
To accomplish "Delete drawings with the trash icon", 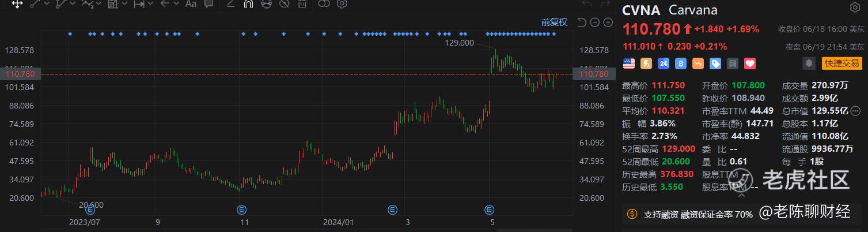I will coord(302,4).
